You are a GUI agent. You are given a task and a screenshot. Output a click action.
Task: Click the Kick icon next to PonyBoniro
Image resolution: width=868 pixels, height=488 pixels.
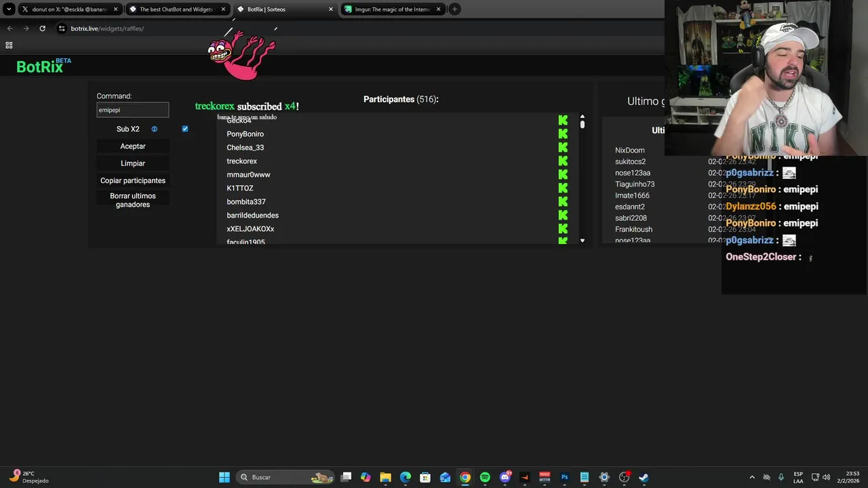click(x=563, y=134)
